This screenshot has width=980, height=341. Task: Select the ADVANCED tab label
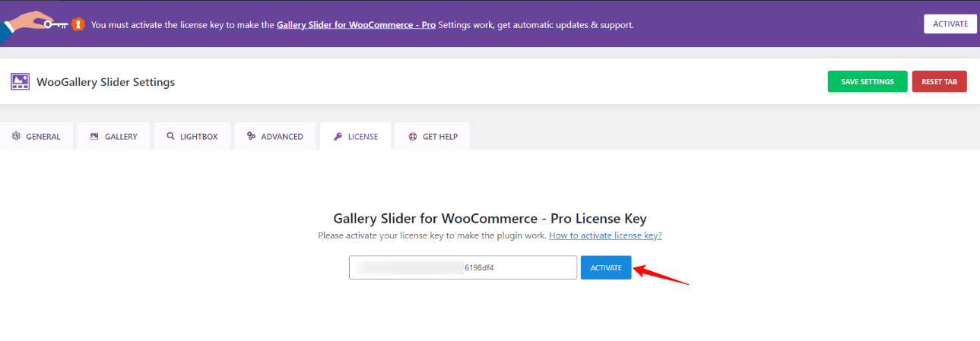[282, 137]
